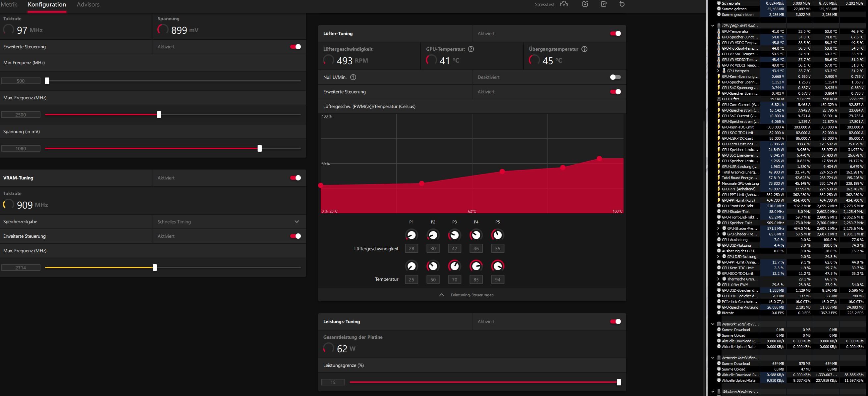Disable the VRAM-Tuning toggle
868x396 pixels.
(x=295, y=178)
